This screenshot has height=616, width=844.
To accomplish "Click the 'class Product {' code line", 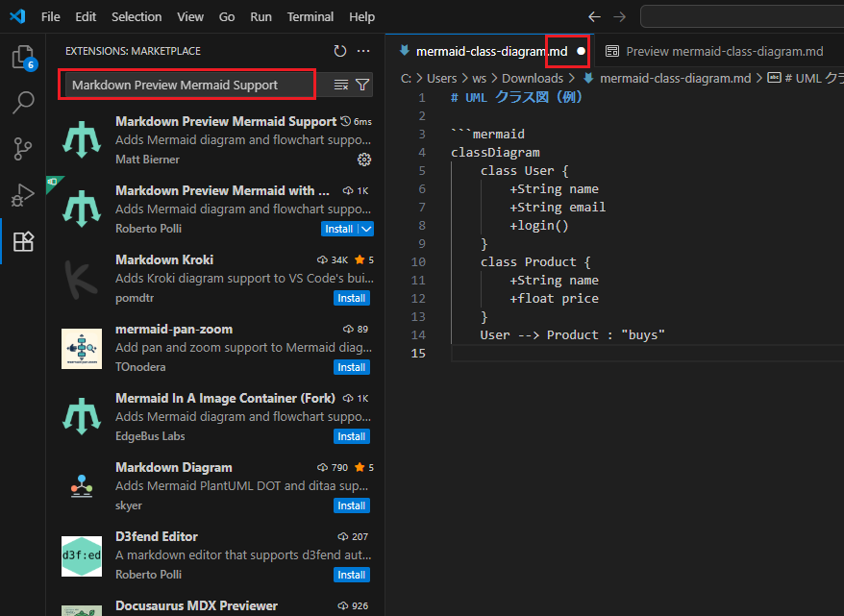I will point(535,262).
